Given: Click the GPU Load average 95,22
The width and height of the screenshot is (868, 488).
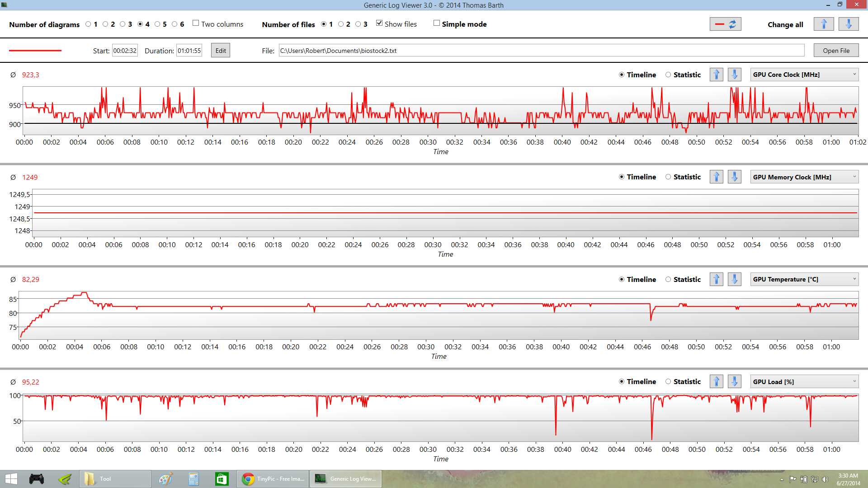Looking at the screenshot, I should point(31,382).
